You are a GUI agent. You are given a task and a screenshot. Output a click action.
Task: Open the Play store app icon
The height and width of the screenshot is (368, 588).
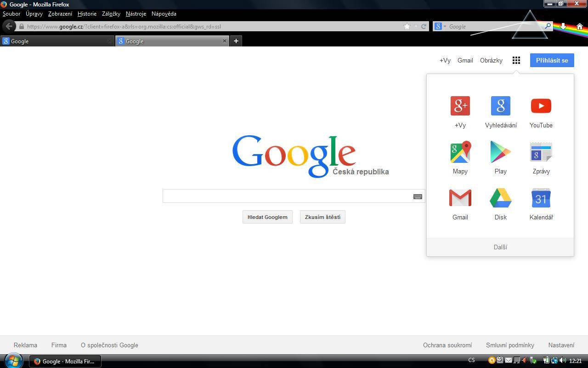click(501, 152)
